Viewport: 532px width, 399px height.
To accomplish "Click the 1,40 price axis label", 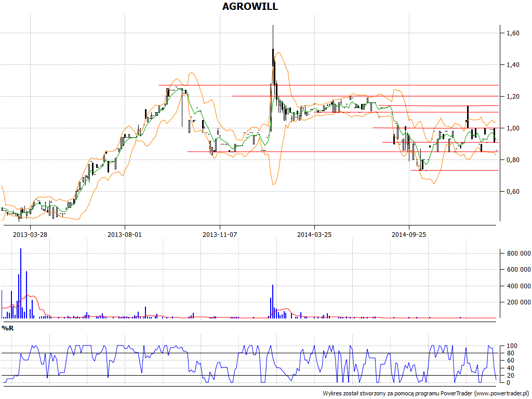I will coord(513,65).
